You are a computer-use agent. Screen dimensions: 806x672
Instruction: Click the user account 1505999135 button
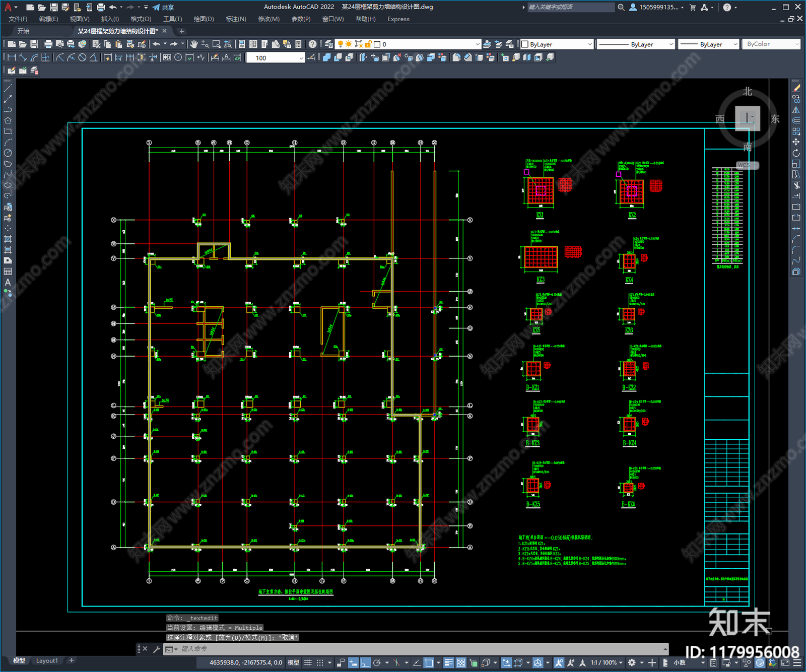(657, 7)
